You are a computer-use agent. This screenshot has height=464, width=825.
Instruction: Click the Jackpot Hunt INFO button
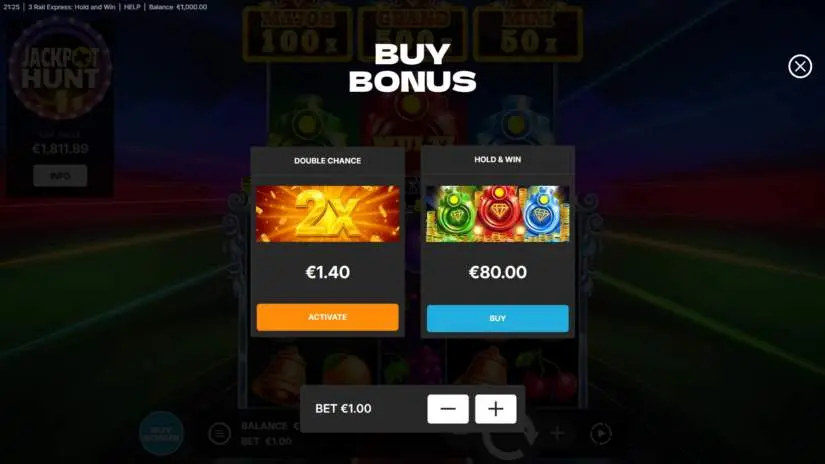click(x=60, y=176)
